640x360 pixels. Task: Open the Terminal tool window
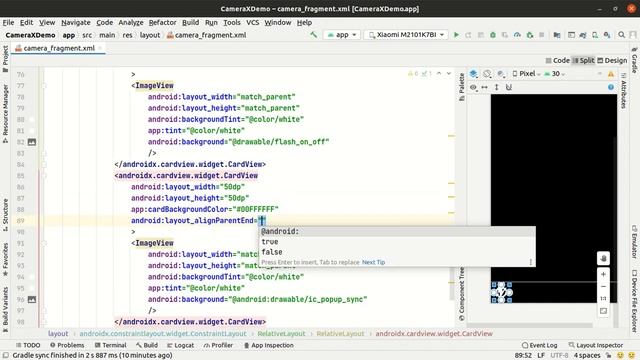pyautogui.click(x=111, y=345)
